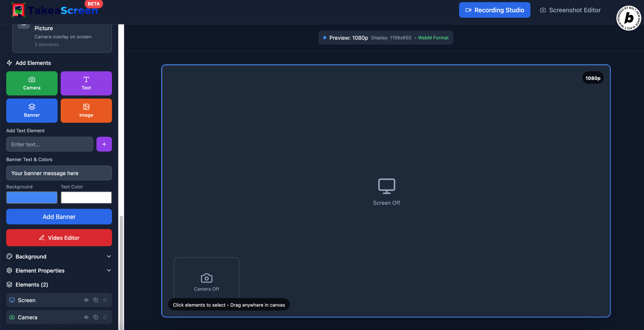
Task: Toggle visibility of the Camera element
Action: [x=86, y=317]
